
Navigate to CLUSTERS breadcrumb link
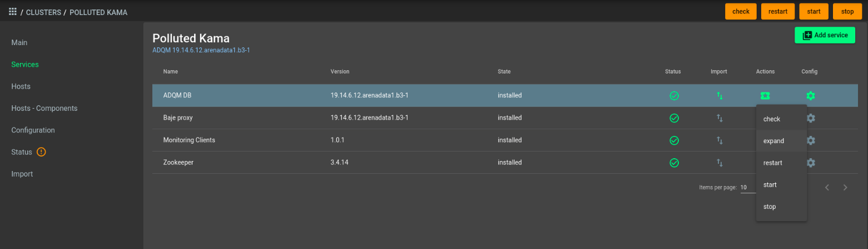[x=43, y=12]
